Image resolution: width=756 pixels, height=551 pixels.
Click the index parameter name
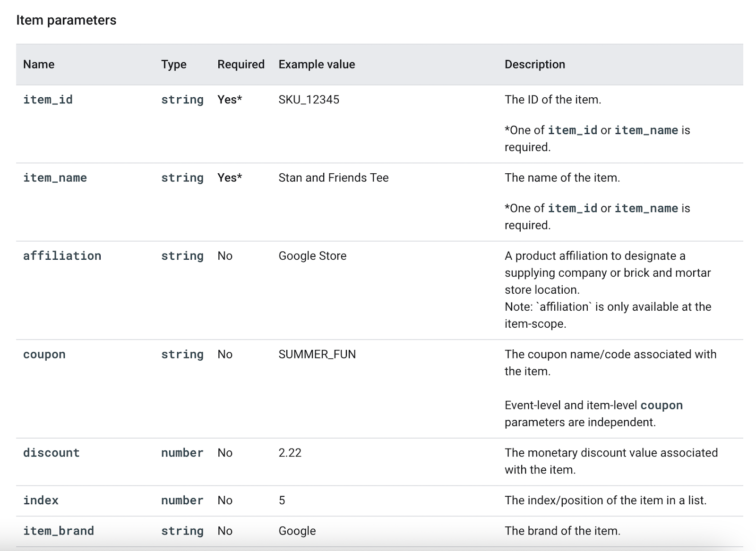(41, 500)
